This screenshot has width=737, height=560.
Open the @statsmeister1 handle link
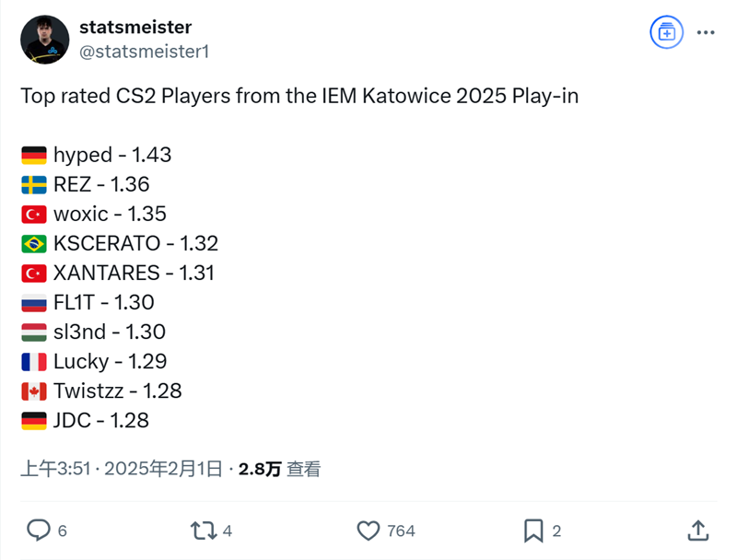point(145,52)
